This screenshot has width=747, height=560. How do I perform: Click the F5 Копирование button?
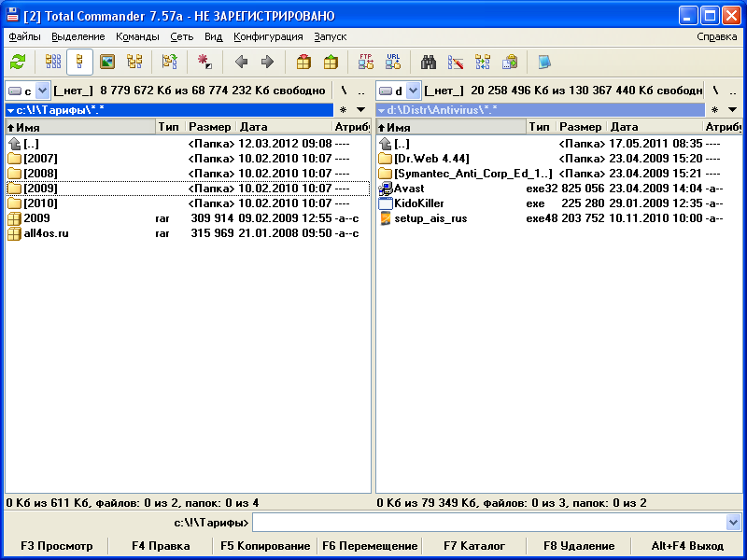click(x=265, y=546)
